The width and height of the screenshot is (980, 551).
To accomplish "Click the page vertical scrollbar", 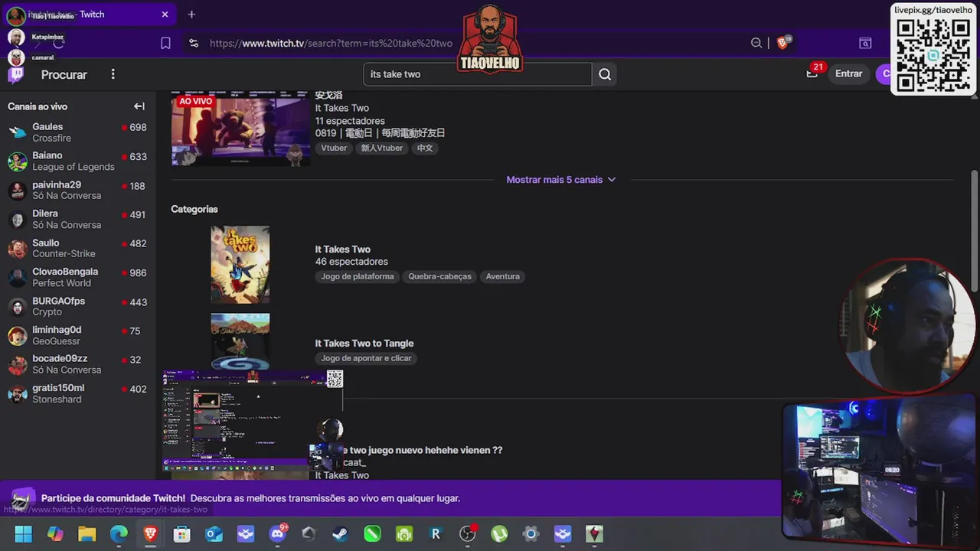I will 975,230.
